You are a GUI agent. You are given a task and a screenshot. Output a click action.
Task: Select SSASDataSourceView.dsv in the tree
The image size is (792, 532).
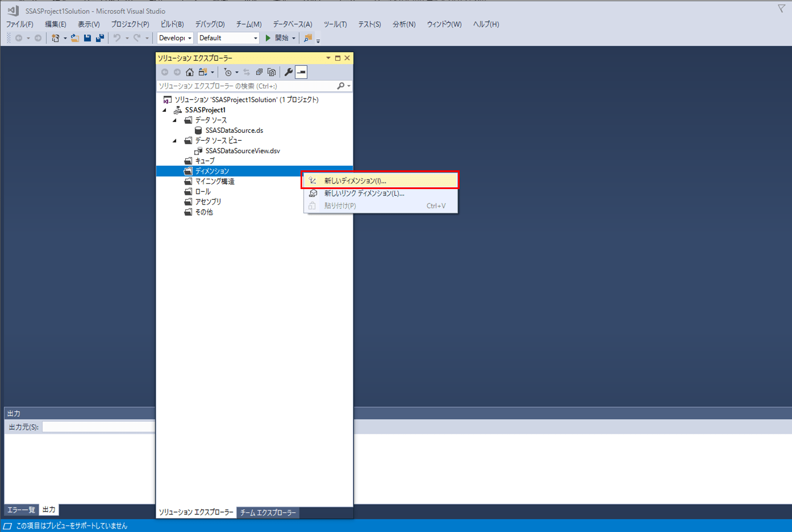pos(243,151)
